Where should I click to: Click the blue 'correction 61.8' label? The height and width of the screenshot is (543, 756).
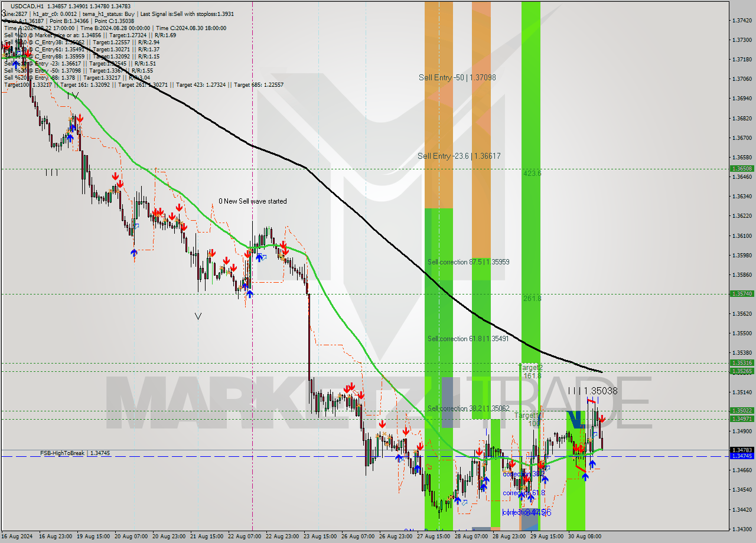[524, 493]
